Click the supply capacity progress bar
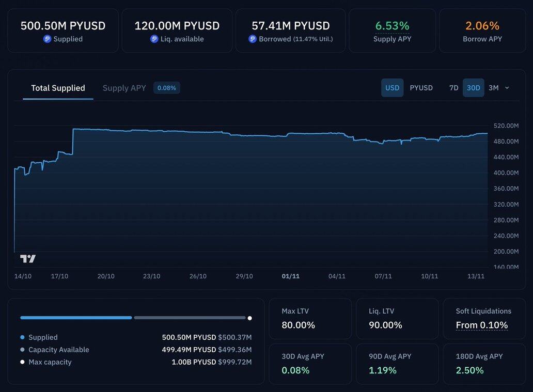Viewport: 533px width, 392px height. 135,318
